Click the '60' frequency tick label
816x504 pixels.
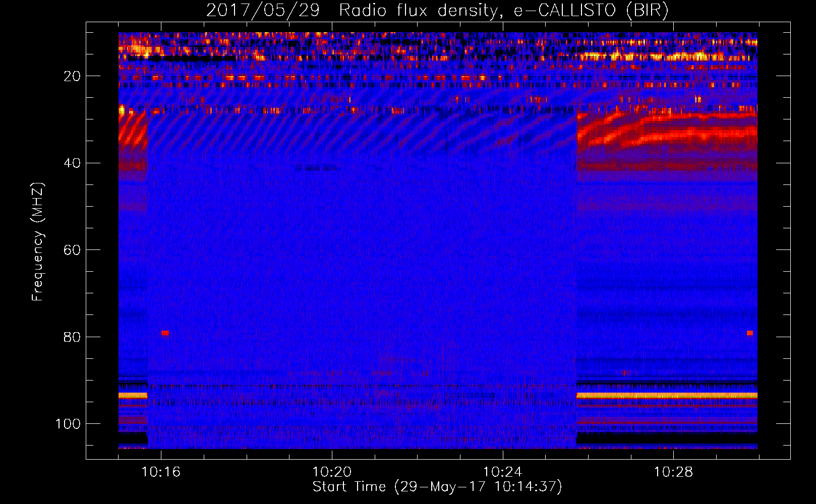click(73, 250)
